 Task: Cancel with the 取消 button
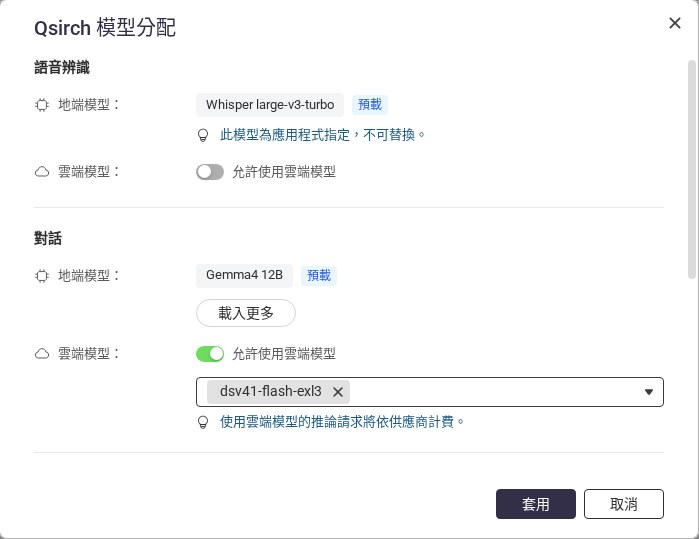[624, 504]
